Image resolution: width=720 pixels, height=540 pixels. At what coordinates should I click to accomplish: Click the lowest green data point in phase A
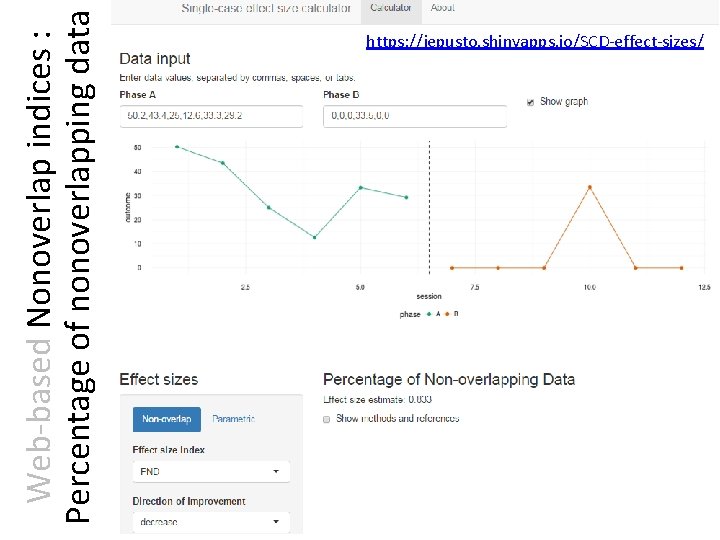pos(314,237)
